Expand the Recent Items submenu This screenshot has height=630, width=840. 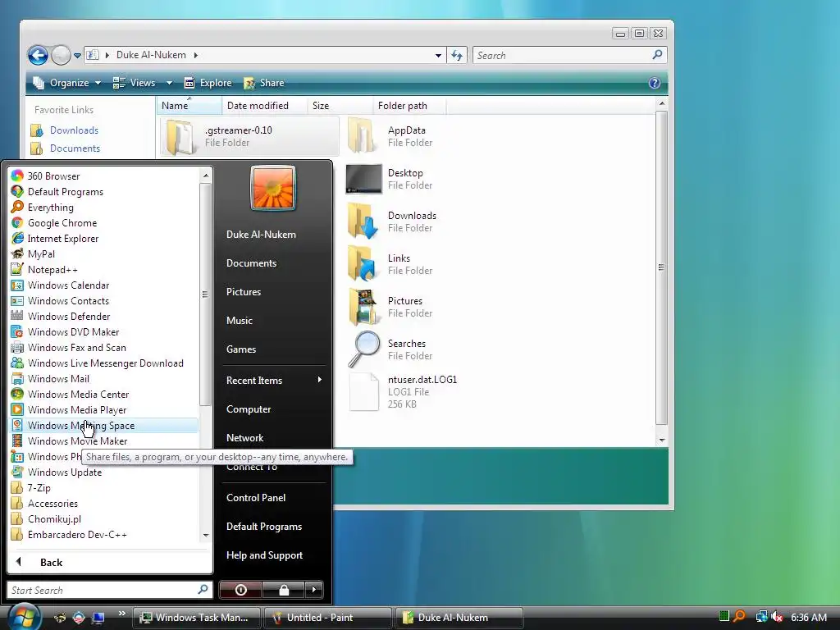(x=273, y=381)
